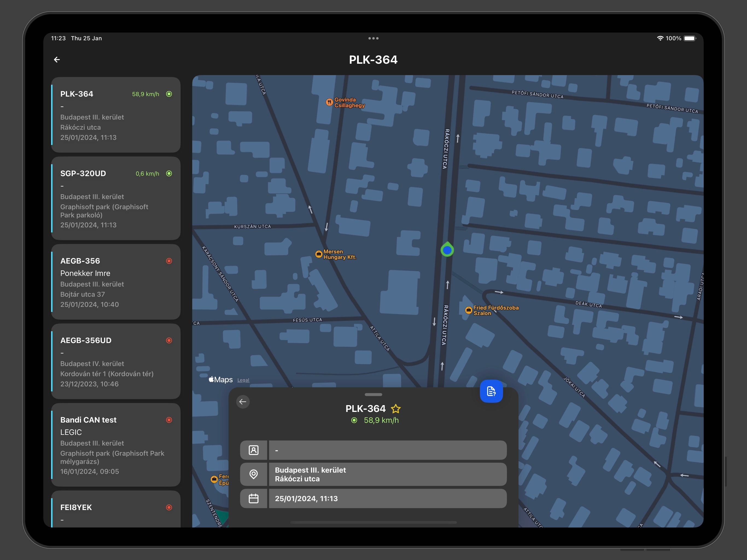Viewport: 747px width, 560px height.
Task: Tap the 0,6 km/h speed on SGP-320UD card
Action: [147, 174]
